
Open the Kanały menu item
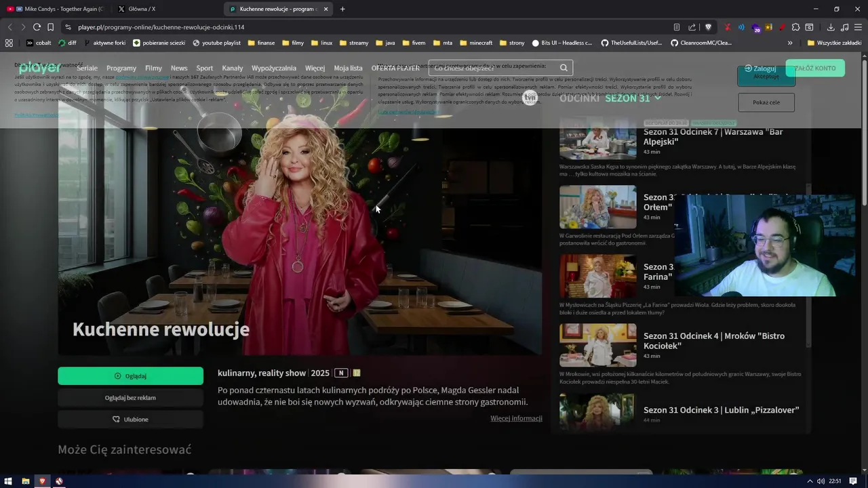click(232, 68)
